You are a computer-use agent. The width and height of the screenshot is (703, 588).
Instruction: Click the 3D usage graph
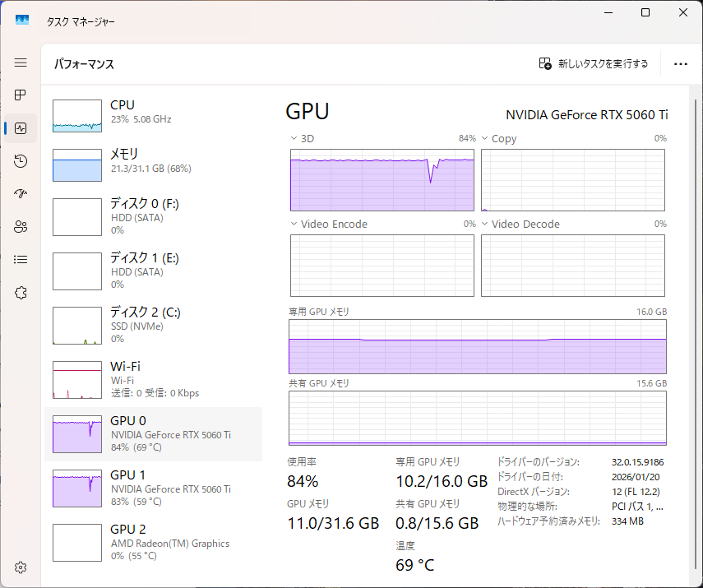pos(382,180)
